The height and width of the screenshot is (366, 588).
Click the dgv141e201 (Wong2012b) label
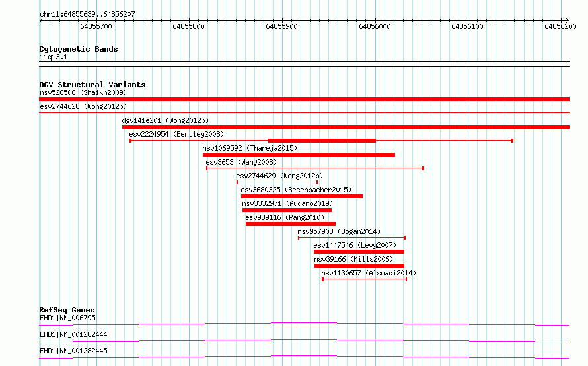[x=165, y=120]
